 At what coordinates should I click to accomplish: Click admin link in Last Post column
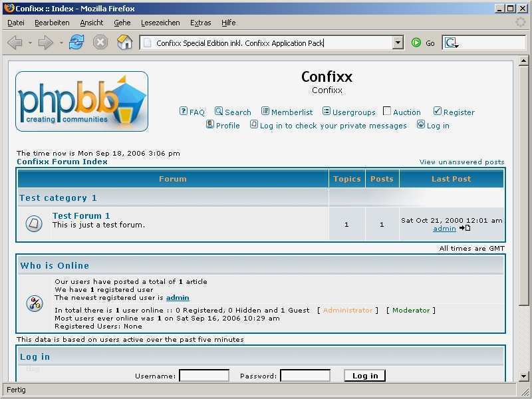pos(444,229)
